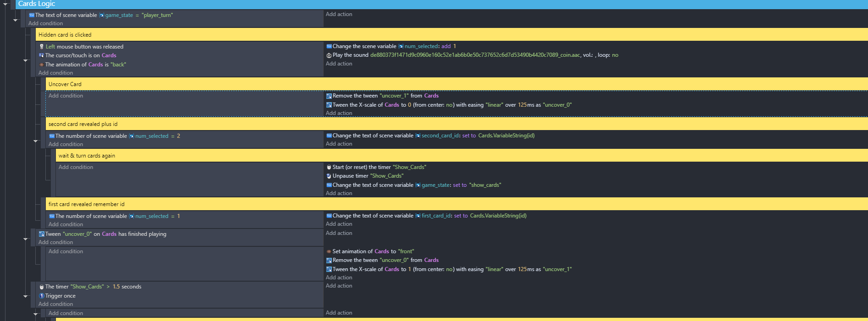The width and height of the screenshot is (868, 321).
Task: Click the Start (or reset) timer icon
Action: (x=329, y=167)
